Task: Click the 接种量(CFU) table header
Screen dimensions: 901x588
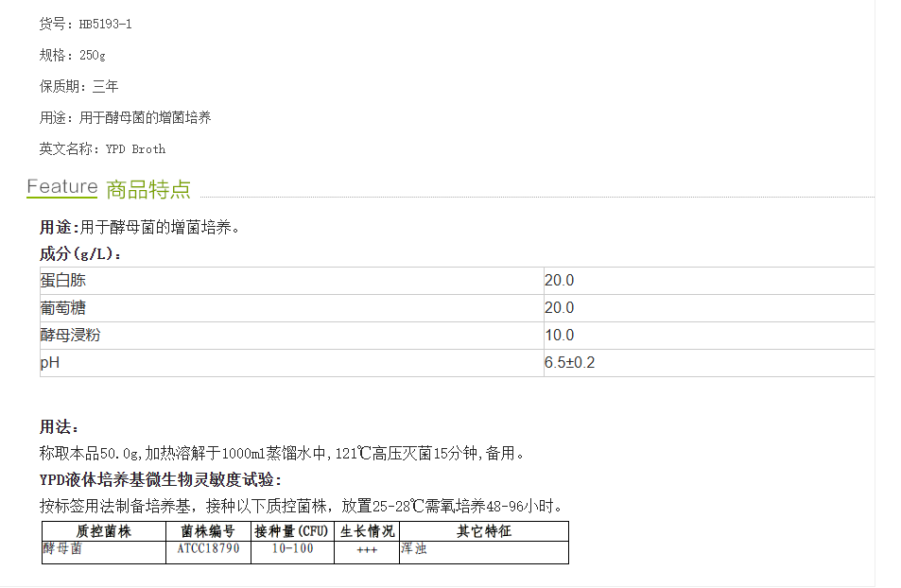Action: pos(292,531)
